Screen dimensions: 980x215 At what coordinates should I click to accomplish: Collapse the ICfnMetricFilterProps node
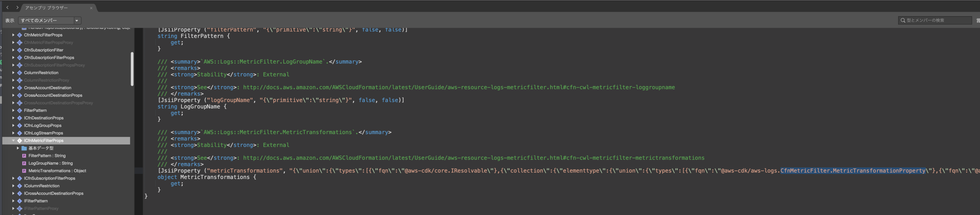point(13,141)
